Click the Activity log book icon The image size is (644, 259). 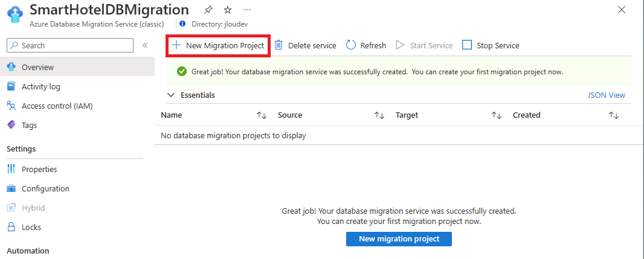[11, 86]
